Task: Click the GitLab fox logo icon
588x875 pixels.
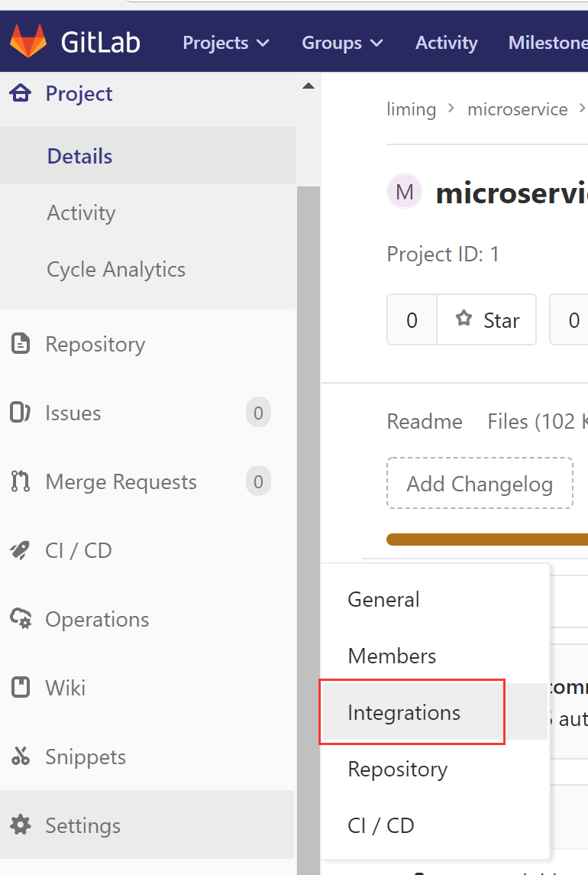Action: [x=28, y=42]
